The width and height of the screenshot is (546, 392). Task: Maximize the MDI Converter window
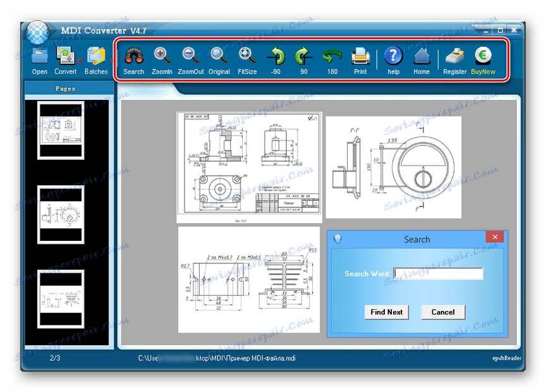click(x=500, y=30)
